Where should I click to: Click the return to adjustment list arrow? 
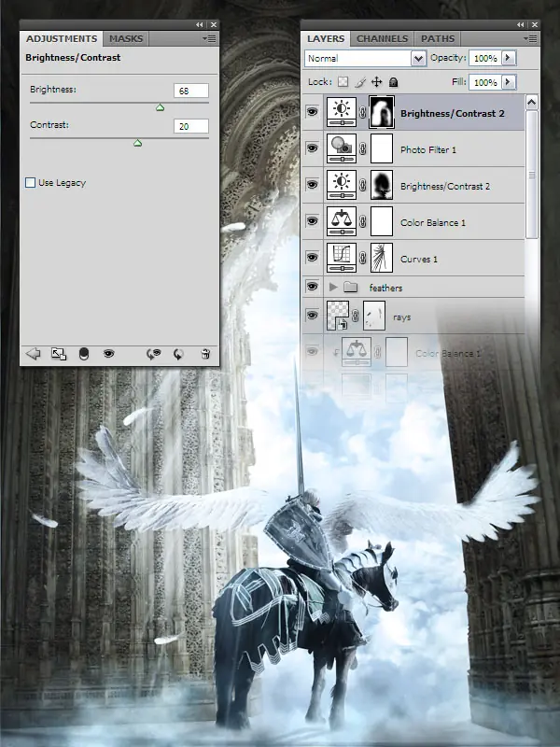click(x=33, y=354)
